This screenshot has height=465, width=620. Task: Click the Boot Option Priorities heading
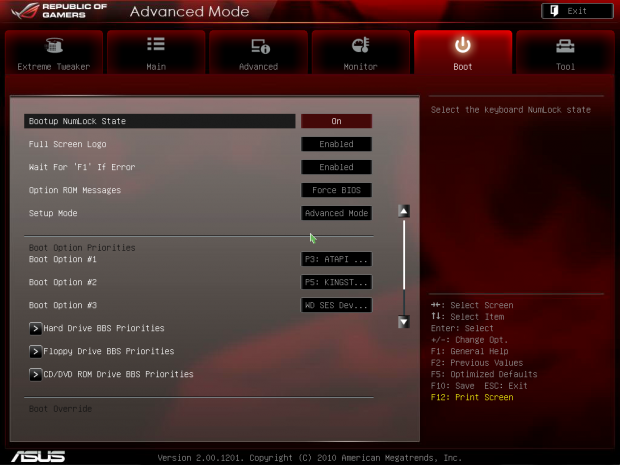point(82,248)
